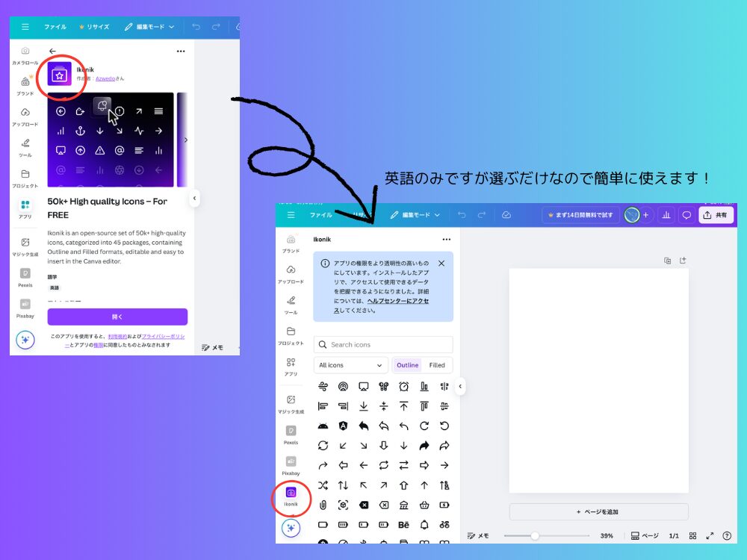
Task: Insert the shopping basket icon
Action: (x=424, y=505)
